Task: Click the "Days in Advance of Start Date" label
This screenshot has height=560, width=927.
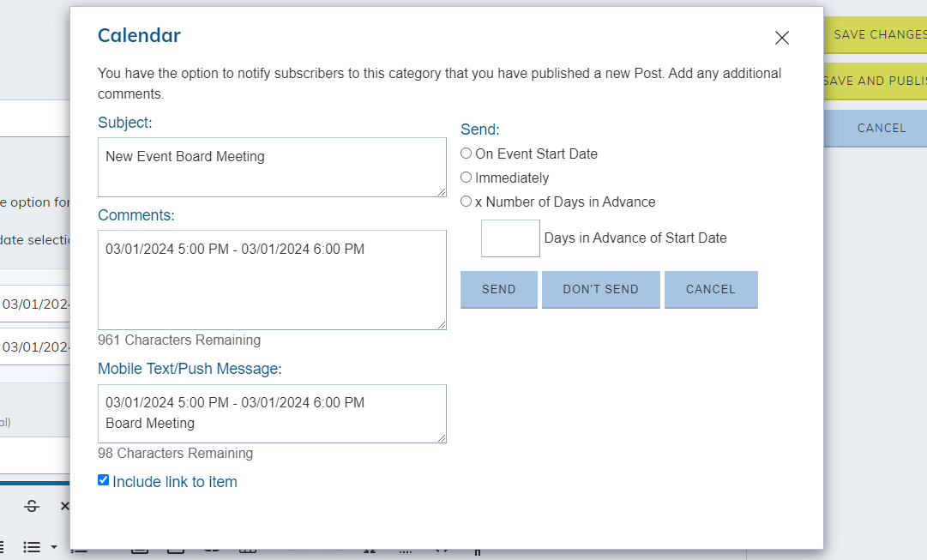Action: pos(635,238)
